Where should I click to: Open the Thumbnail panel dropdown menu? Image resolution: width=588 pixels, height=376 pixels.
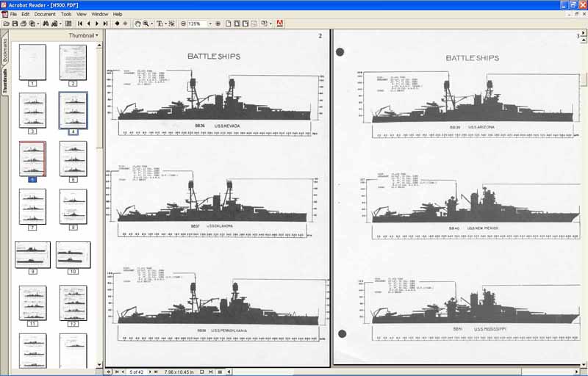tap(84, 35)
